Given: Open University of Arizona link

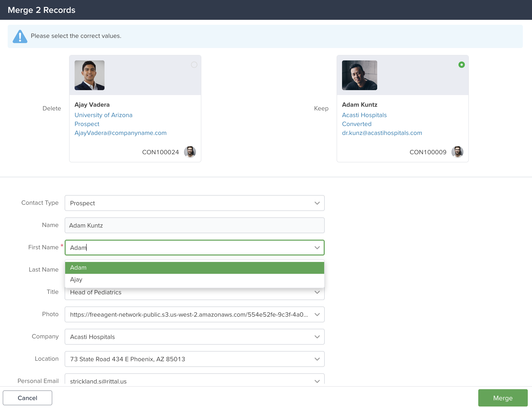Looking at the screenshot, I should [x=104, y=115].
